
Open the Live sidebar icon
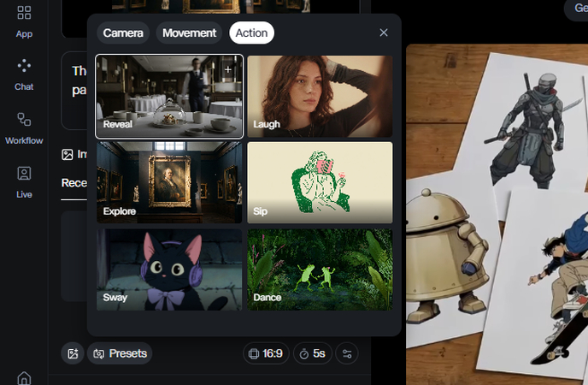click(x=24, y=181)
